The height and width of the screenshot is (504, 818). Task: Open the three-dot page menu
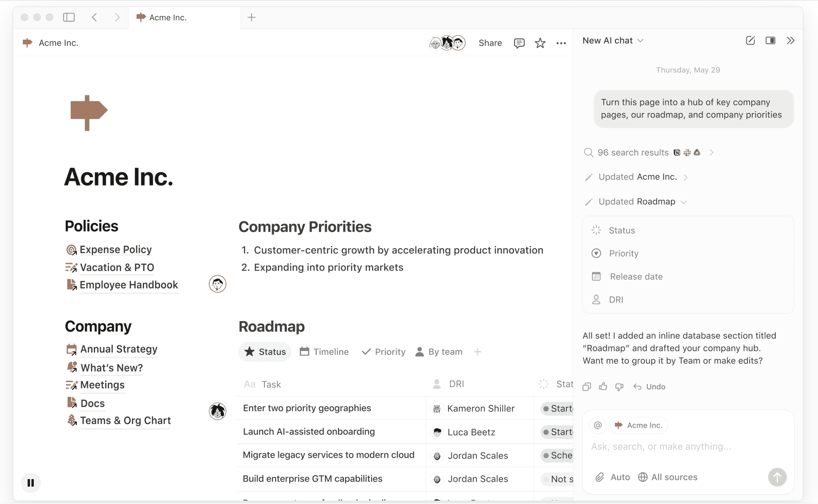pos(561,43)
